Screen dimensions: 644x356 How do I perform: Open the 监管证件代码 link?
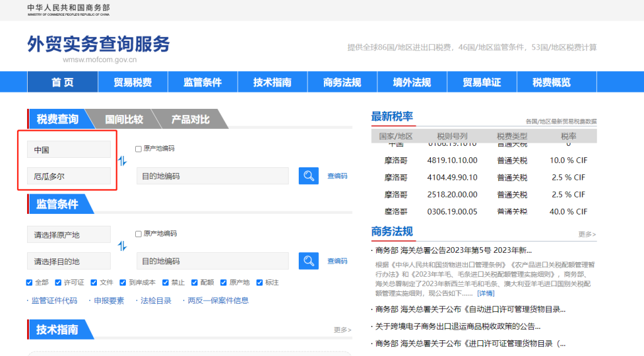click(54, 301)
